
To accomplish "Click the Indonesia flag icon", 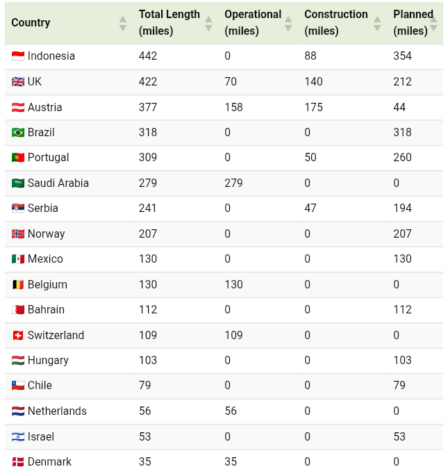I will [18, 56].
